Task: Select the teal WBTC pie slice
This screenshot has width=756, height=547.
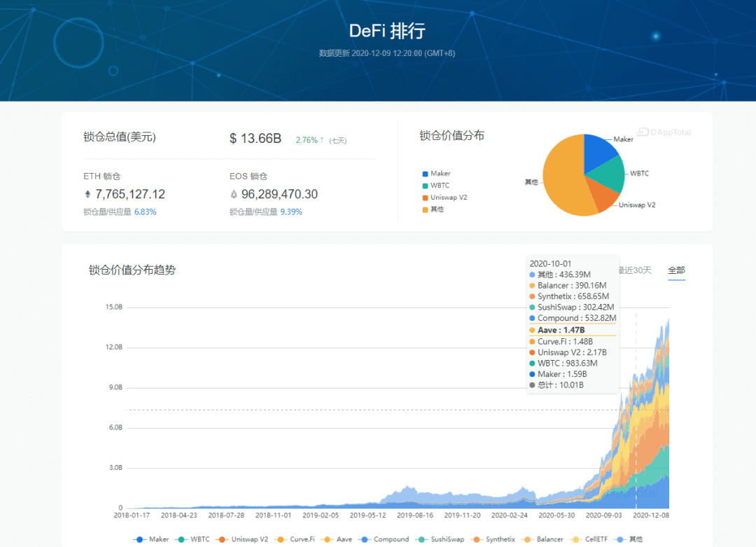Action: (608, 175)
